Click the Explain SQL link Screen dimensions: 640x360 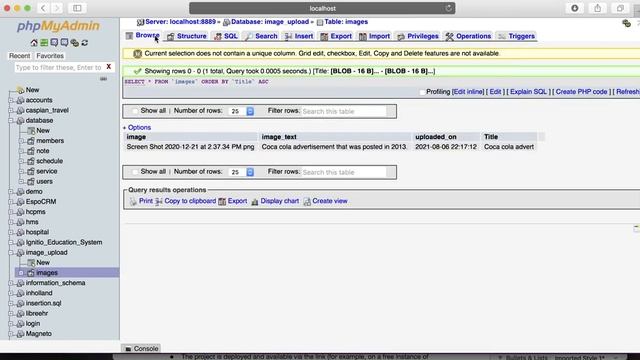tap(528, 92)
